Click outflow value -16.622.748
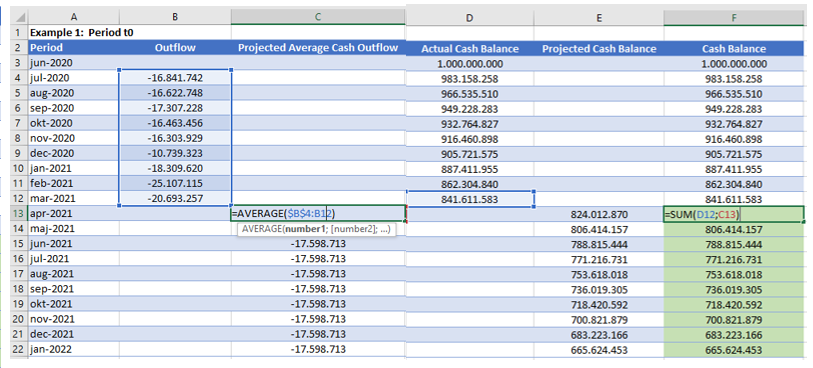This screenshot has width=813, height=368. click(x=175, y=93)
